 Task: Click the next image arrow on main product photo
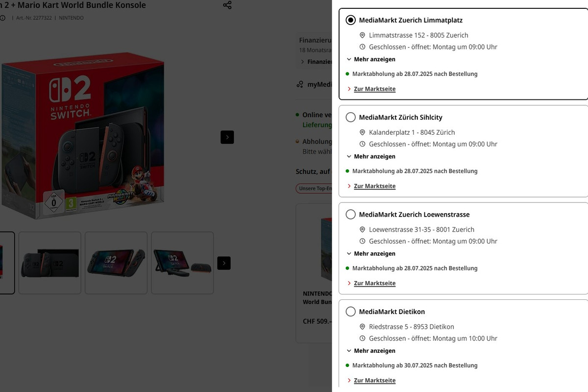click(227, 137)
